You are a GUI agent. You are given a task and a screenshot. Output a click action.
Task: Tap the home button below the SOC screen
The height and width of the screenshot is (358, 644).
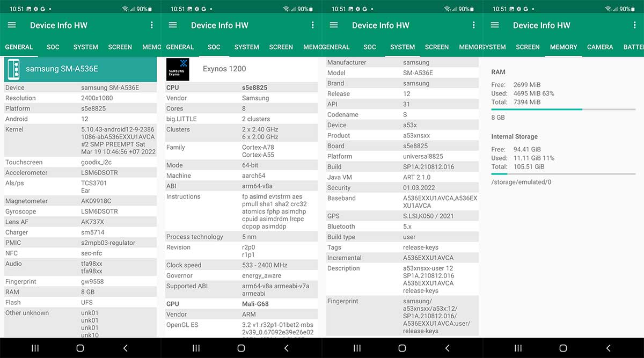pyautogui.click(x=241, y=348)
